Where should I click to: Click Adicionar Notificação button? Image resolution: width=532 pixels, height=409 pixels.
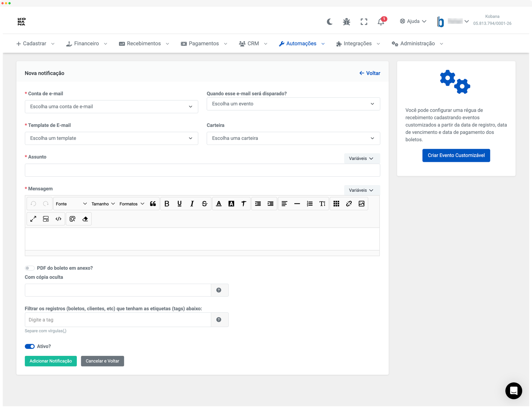pyautogui.click(x=51, y=361)
